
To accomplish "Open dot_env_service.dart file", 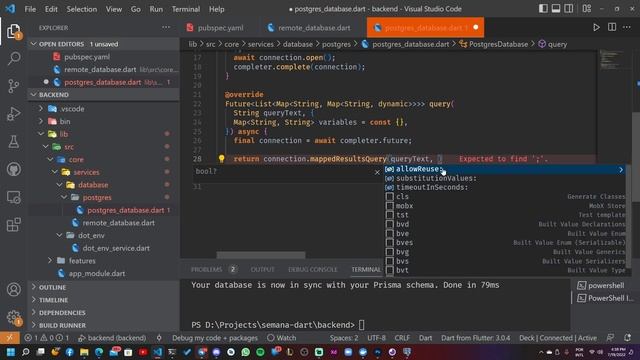I will (116, 248).
